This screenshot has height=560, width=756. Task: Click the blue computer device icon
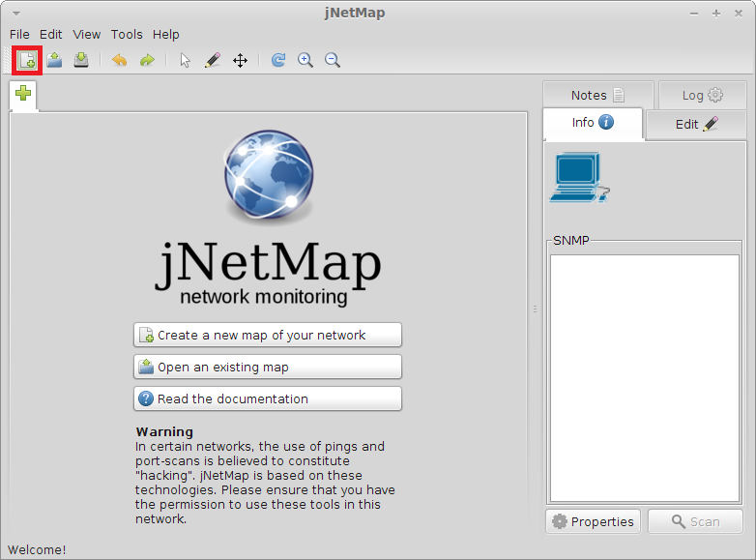click(x=579, y=178)
